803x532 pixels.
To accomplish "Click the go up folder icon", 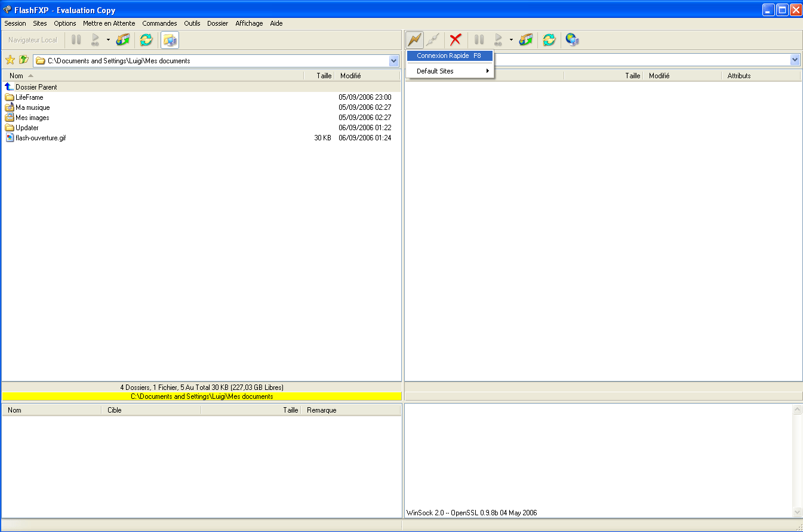I will 24,60.
